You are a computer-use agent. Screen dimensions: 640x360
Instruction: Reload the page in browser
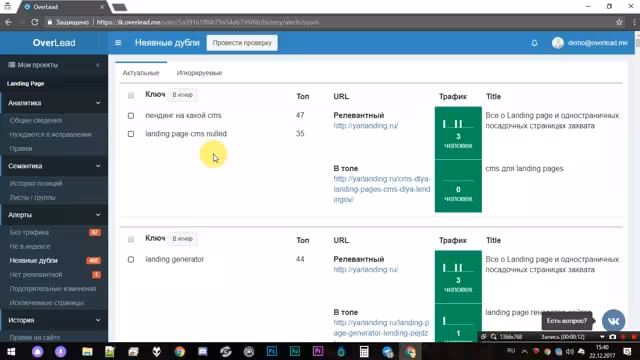[35, 22]
